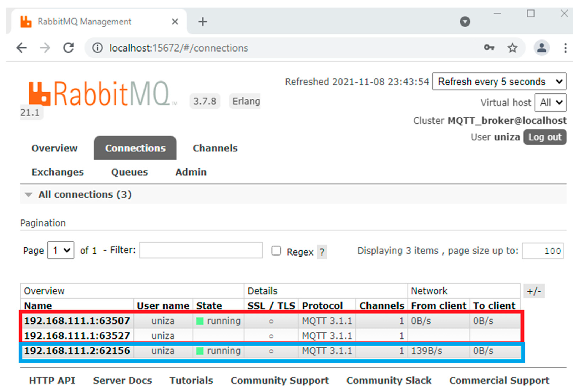Screen dimensions: 577x392
Task: Open the Page number dropdown
Action: coord(61,250)
